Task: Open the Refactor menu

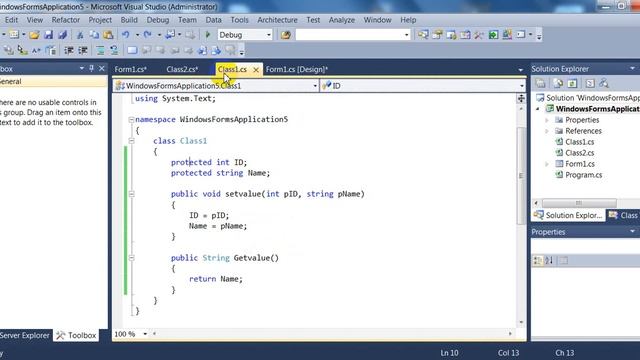Action: click(x=65, y=20)
